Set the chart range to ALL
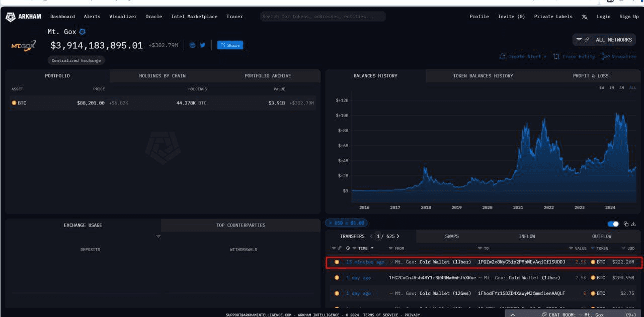This screenshot has height=317, width=644. 633,88
